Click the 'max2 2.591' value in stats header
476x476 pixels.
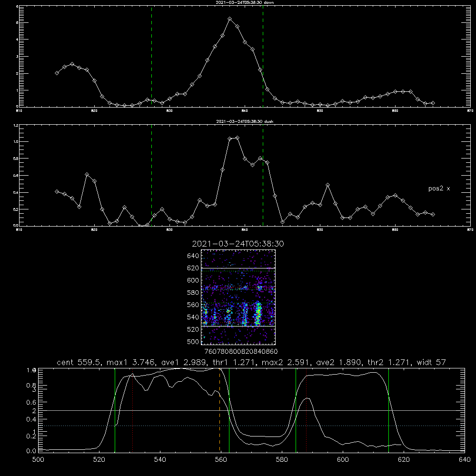(286, 362)
